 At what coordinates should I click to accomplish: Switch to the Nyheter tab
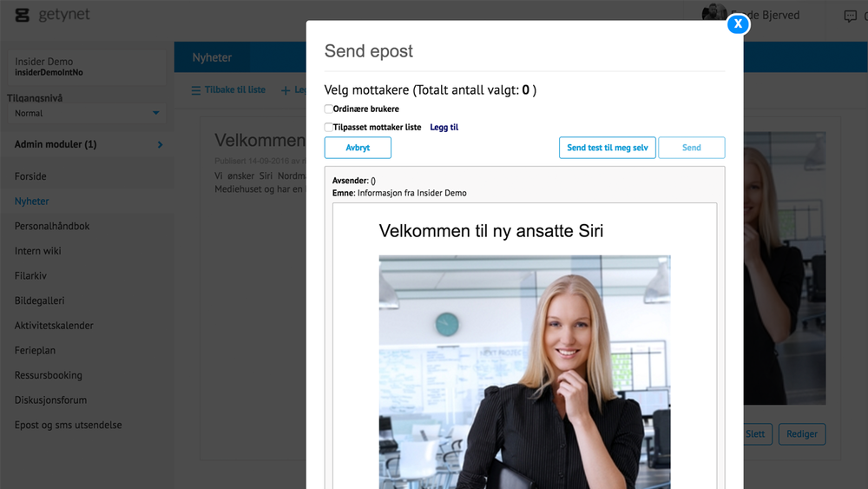tap(212, 57)
